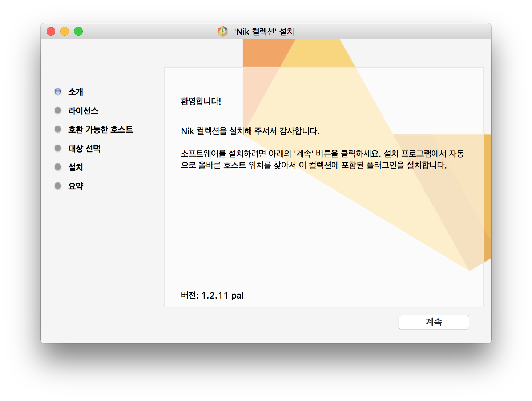
Task: Select the 대상 선택 step
Action: coord(84,148)
